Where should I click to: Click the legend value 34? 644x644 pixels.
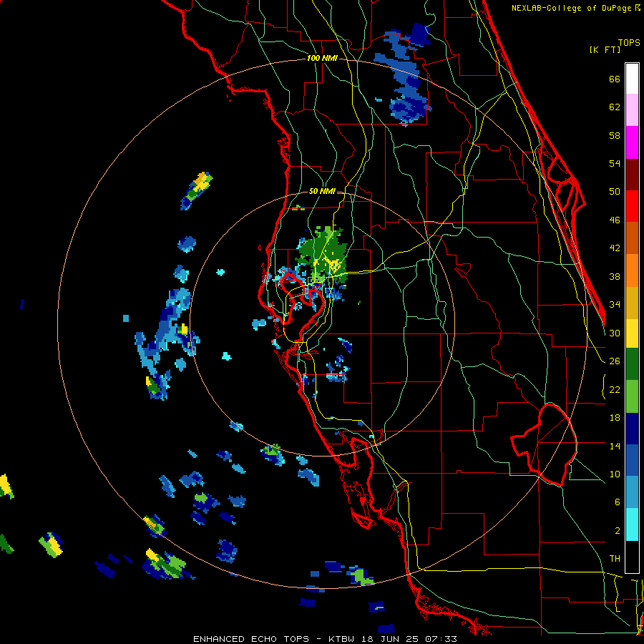click(615, 305)
